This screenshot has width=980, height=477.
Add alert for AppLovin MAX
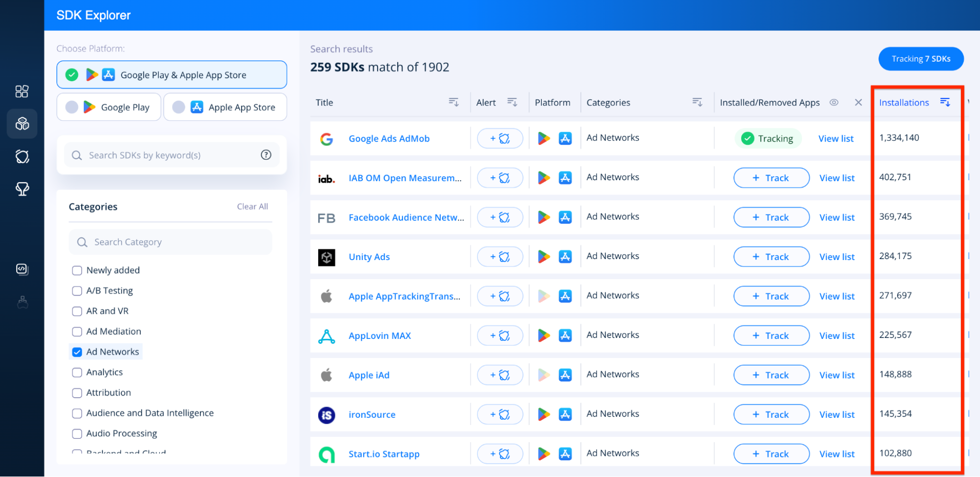pos(500,335)
